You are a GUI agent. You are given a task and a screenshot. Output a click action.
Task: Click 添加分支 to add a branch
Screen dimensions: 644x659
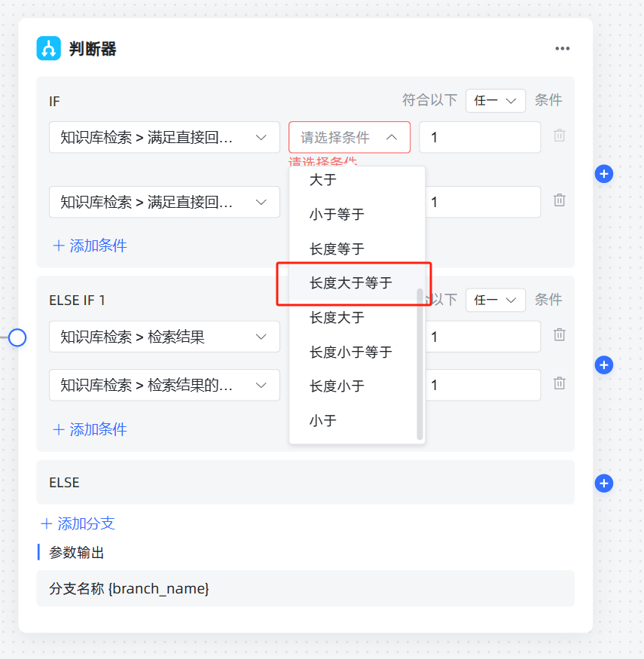click(x=78, y=523)
